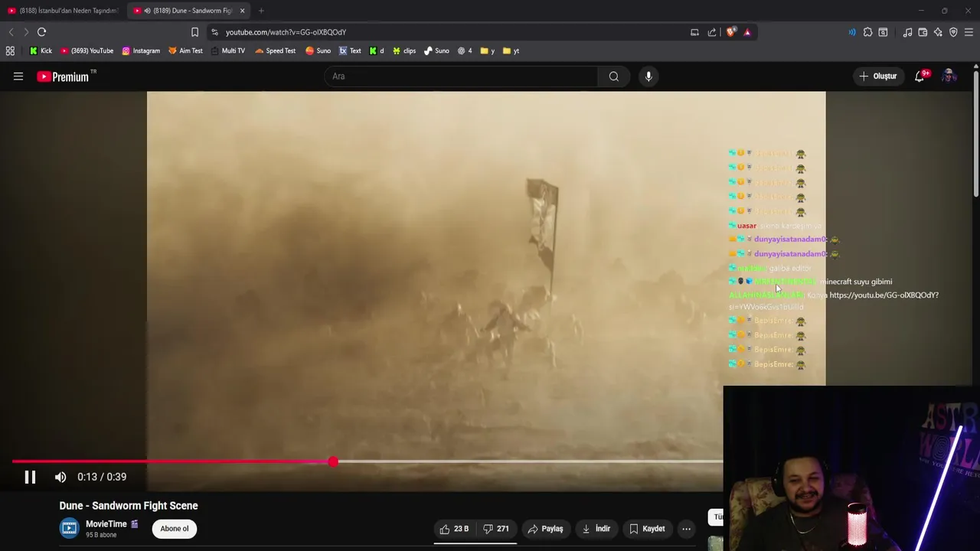Share the video via Paylaş
Viewport: 980px width, 551px height.
click(x=545, y=529)
